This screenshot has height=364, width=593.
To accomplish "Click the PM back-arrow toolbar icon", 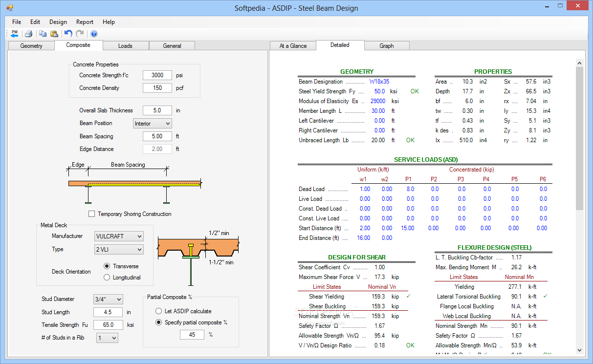I will pos(15,34).
